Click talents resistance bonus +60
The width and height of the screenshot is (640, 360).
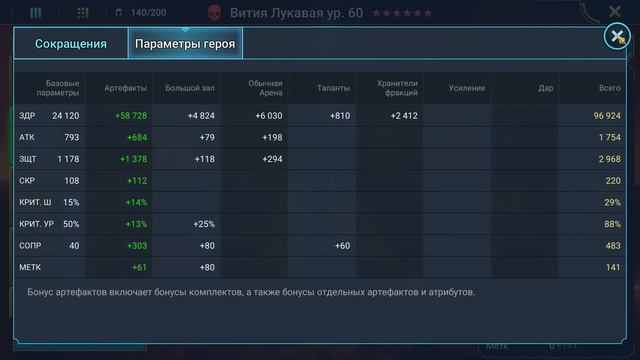click(342, 246)
